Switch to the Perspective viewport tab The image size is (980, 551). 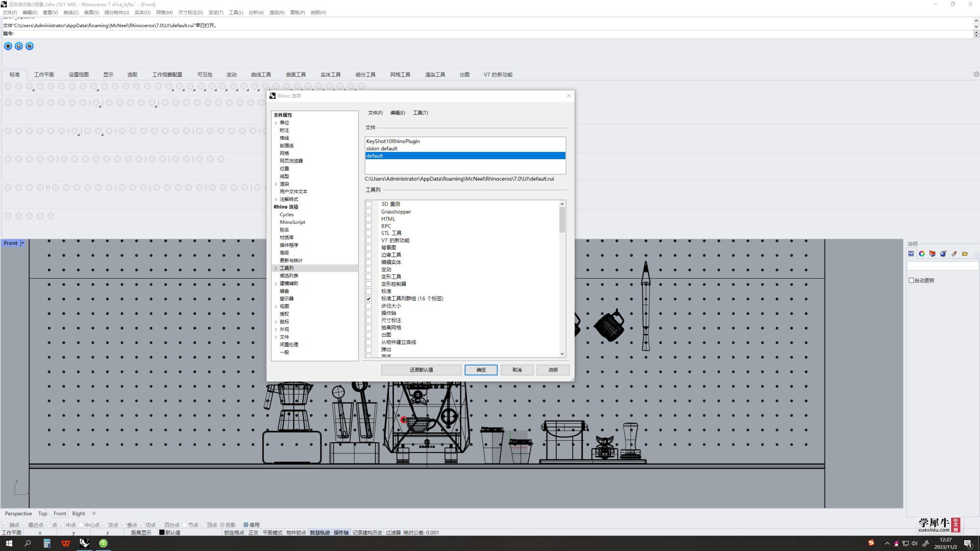tap(18, 513)
